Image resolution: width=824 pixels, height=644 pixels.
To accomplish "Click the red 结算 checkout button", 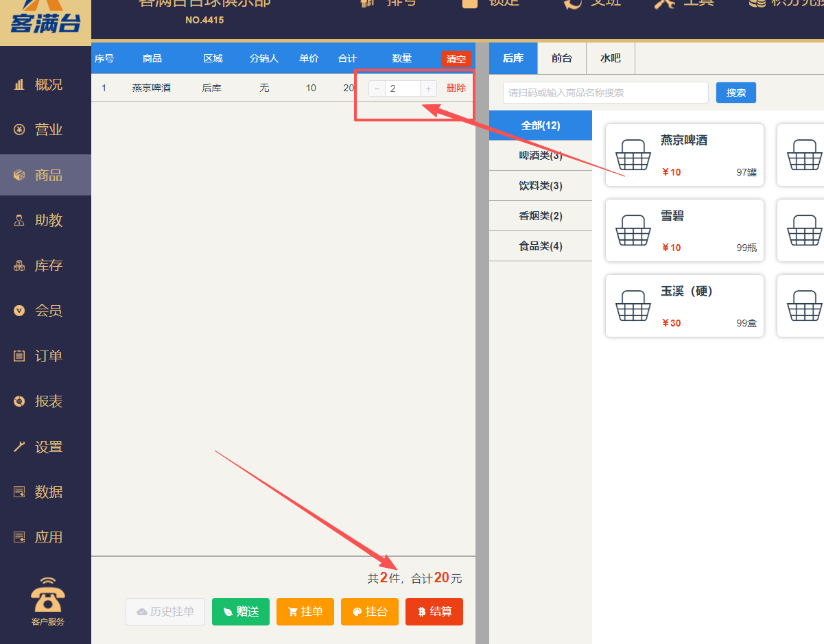I will pyautogui.click(x=434, y=612).
